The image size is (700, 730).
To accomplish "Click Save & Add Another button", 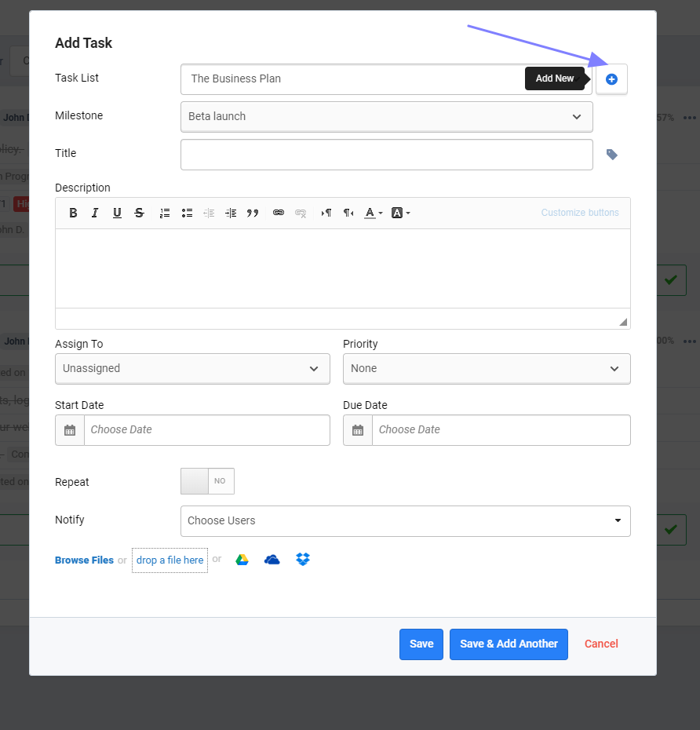I will 509,644.
